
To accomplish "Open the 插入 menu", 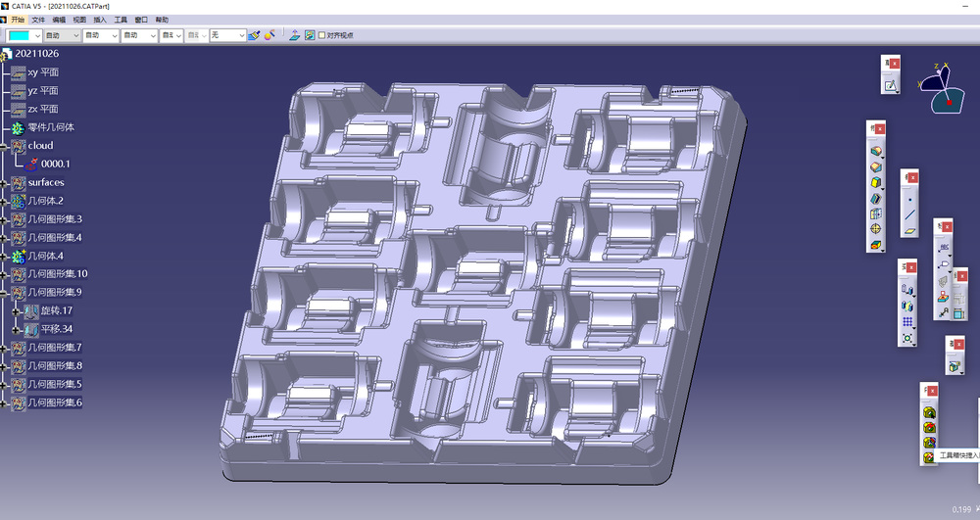I will (100, 20).
